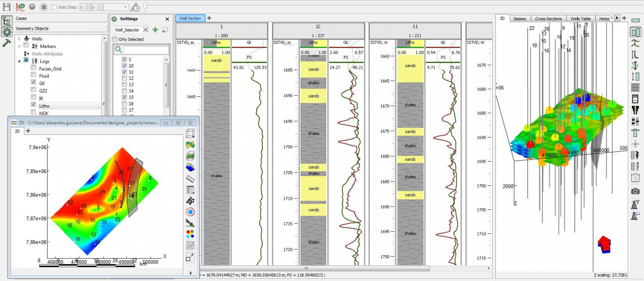The height and width of the screenshot is (281, 644).
Task: Collapse the Logs tree node
Action: pyautogui.click(x=19, y=61)
